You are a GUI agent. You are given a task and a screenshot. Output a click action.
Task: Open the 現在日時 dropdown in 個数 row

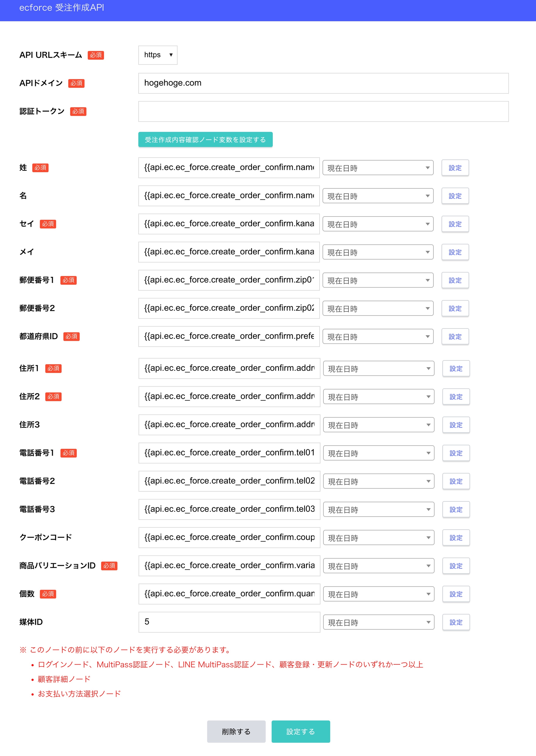[x=379, y=594]
